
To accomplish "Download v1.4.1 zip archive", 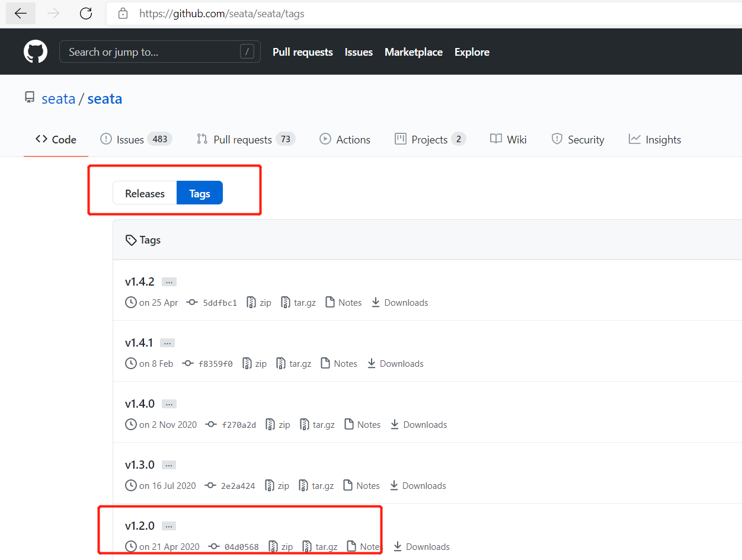I will click(254, 363).
